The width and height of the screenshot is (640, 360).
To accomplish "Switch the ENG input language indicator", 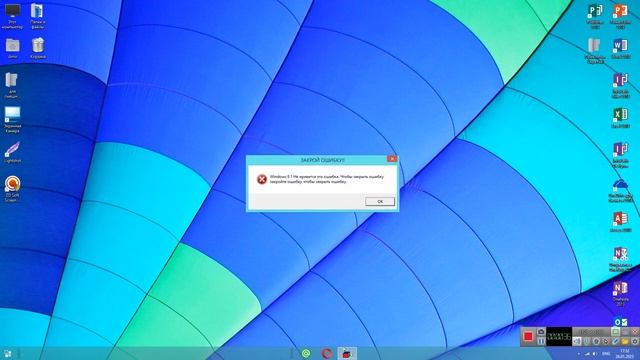I will point(606,354).
